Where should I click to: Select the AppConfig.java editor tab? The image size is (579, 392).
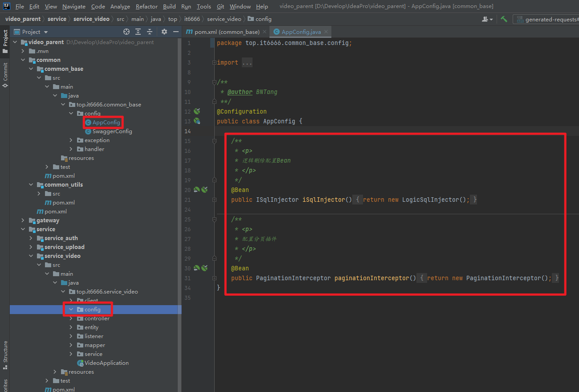pos(301,32)
